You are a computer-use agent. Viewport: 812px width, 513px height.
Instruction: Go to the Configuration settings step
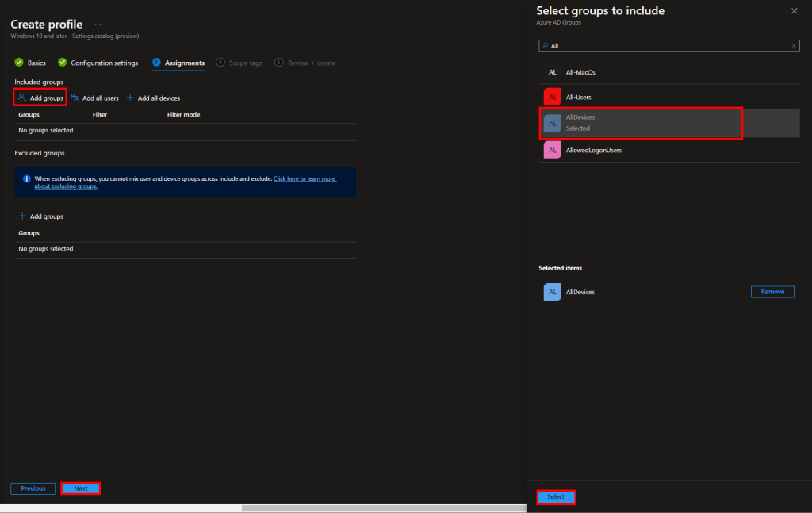tap(98, 63)
